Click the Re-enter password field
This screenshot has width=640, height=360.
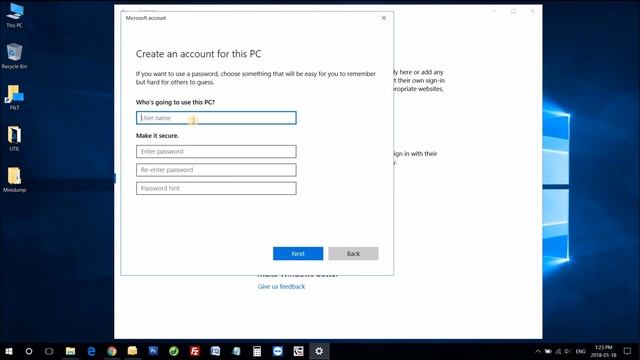pos(216,170)
